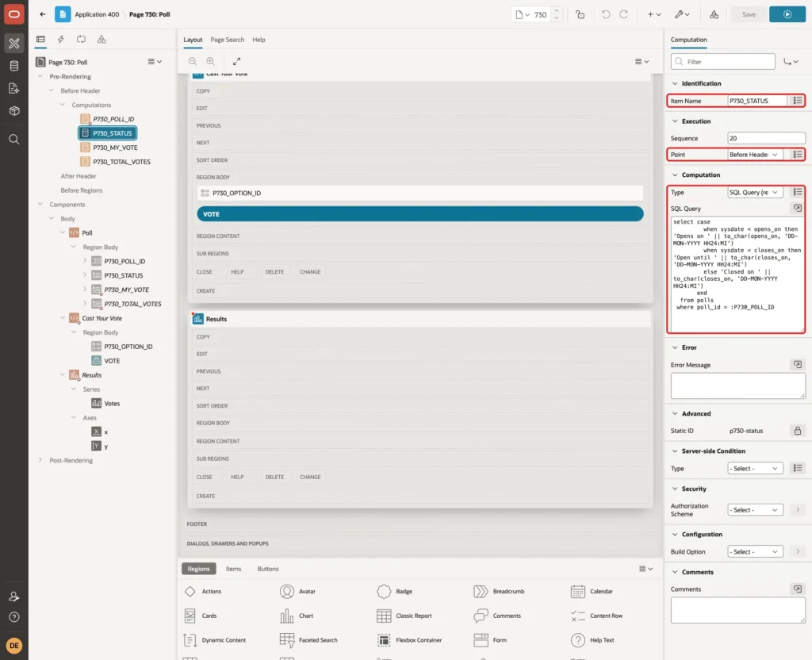The image size is (812, 660).
Task: Open quick-pick next to Point dropdown
Action: [x=798, y=155]
